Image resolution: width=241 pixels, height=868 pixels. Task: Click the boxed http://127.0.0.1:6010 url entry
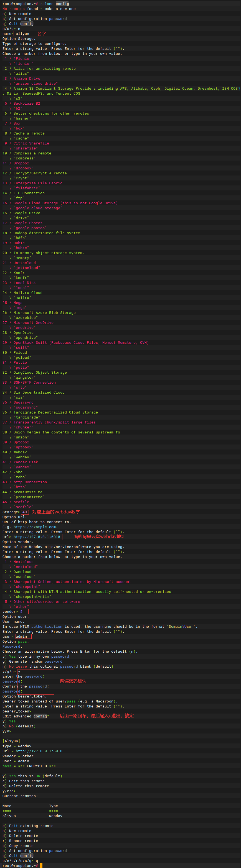click(37, 537)
